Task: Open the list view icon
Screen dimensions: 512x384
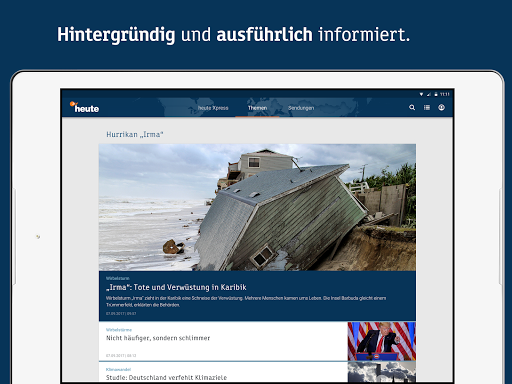Action: (x=427, y=107)
